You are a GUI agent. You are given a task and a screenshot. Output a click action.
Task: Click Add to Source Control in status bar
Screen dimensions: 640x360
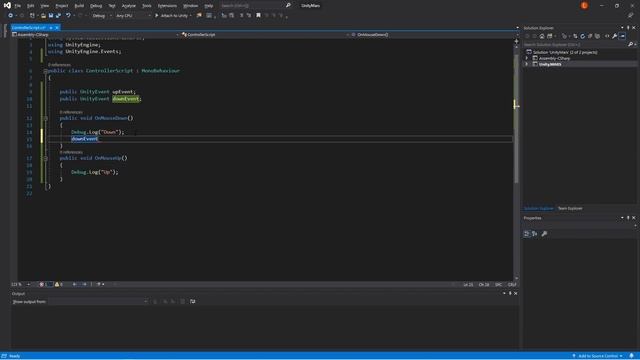[x=597, y=356]
